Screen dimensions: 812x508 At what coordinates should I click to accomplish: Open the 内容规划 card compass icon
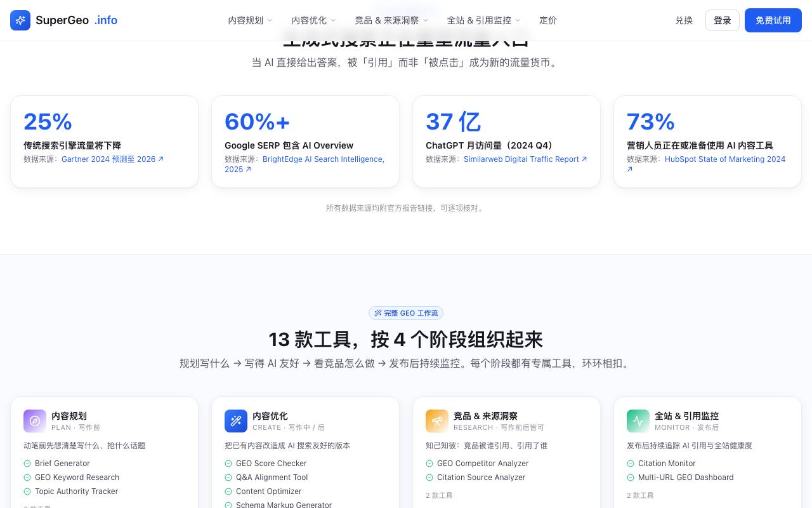(35, 421)
